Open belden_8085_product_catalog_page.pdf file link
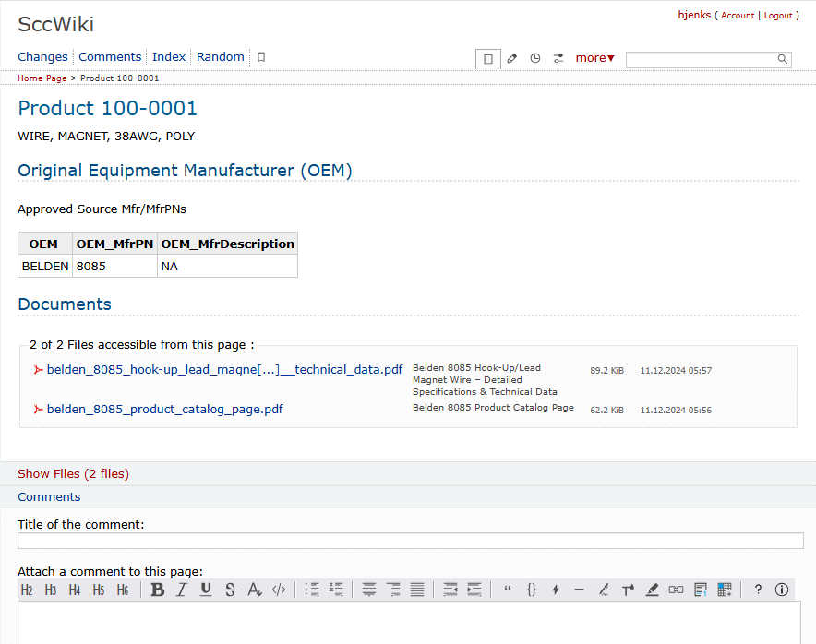The height and width of the screenshot is (644, 816). pos(164,409)
